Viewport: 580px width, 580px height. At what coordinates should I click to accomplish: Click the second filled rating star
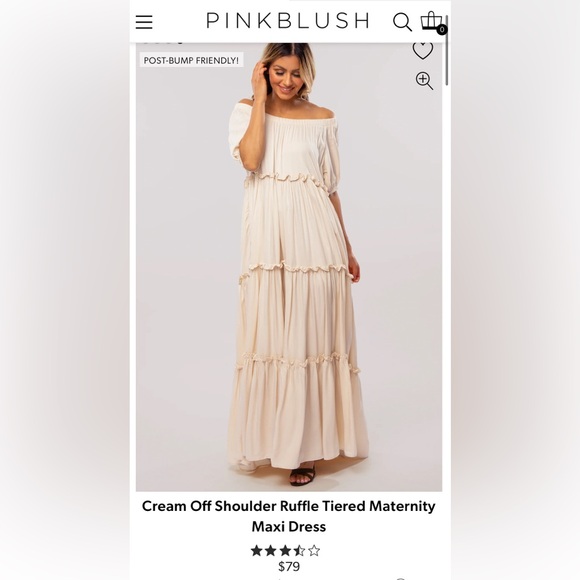[x=271, y=551]
